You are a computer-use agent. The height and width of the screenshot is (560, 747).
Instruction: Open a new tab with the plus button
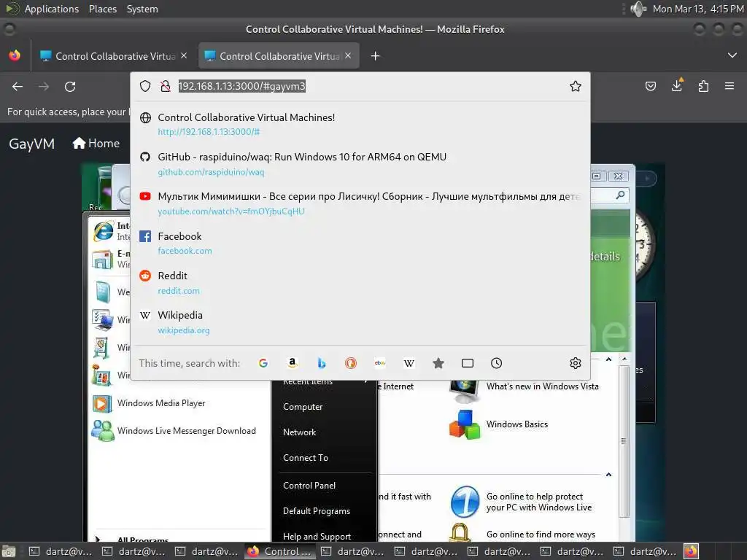376,56
